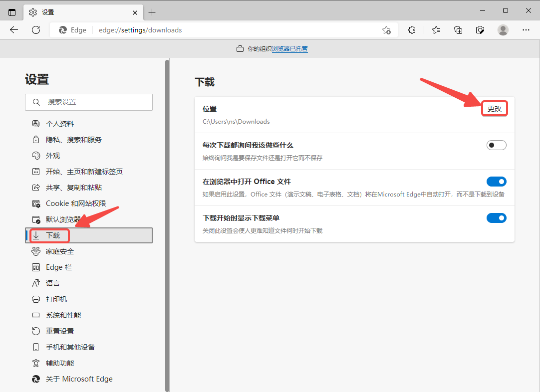Open Cookie 和网站权限 section
This screenshot has height=392, width=540.
[x=89, y=203]
